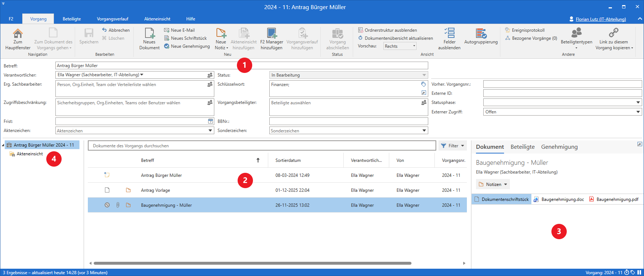Open Baugenehmigung.doc attachment

click(x=559, y=199)
